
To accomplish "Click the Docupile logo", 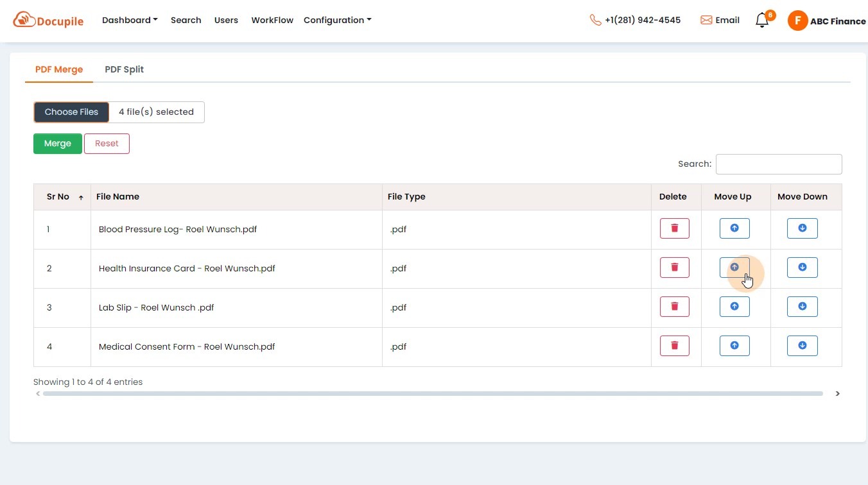I will pos(48,20).
